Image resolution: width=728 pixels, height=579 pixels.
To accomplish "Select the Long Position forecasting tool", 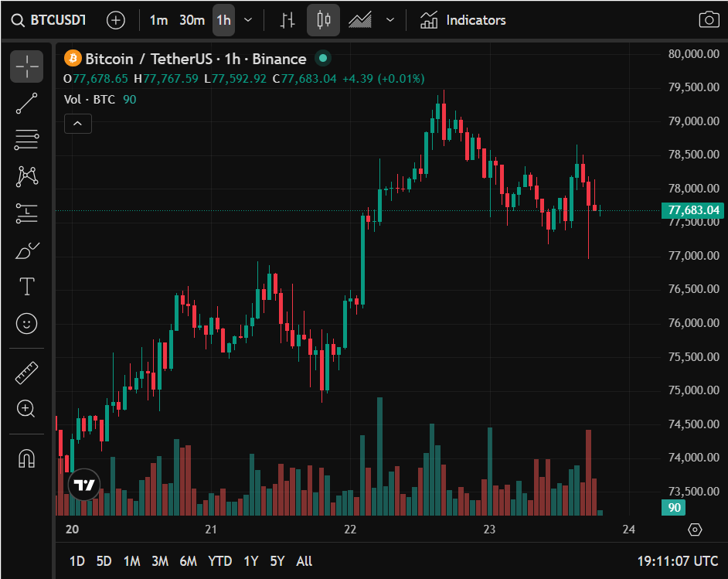I will point(27,213).
